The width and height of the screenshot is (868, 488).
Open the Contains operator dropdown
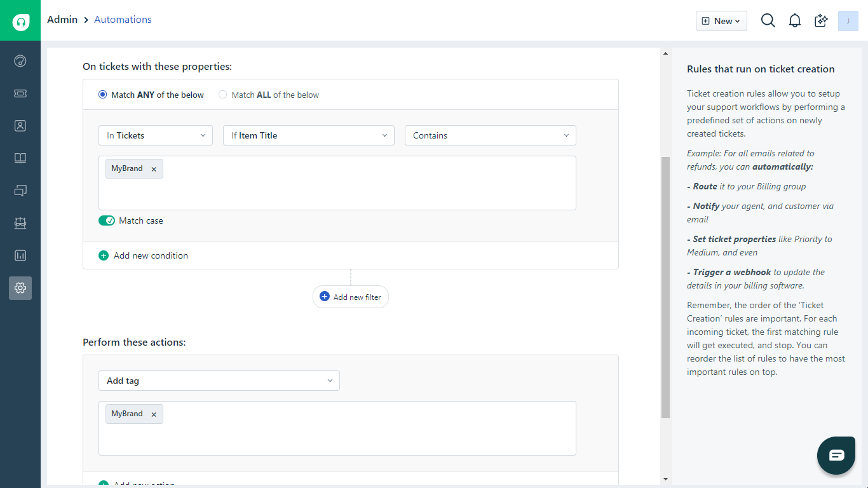click(x=491, y=135)
